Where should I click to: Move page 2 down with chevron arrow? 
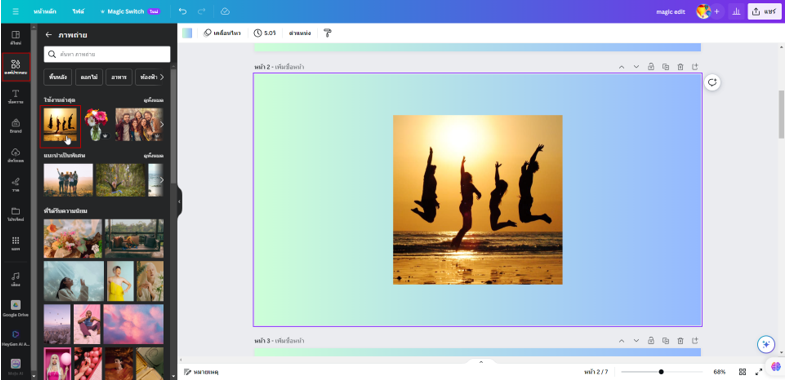(x=636, y=67)
